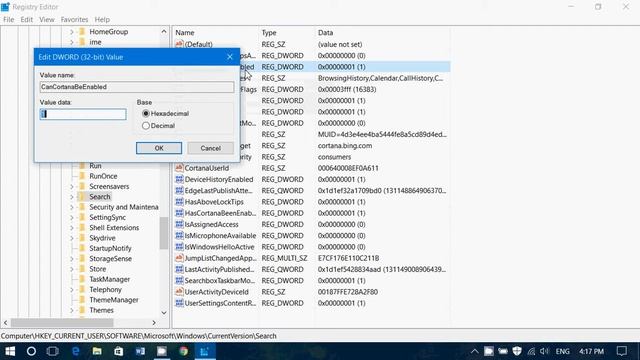Open Google Chrome from taskbar

click(183, 351)
